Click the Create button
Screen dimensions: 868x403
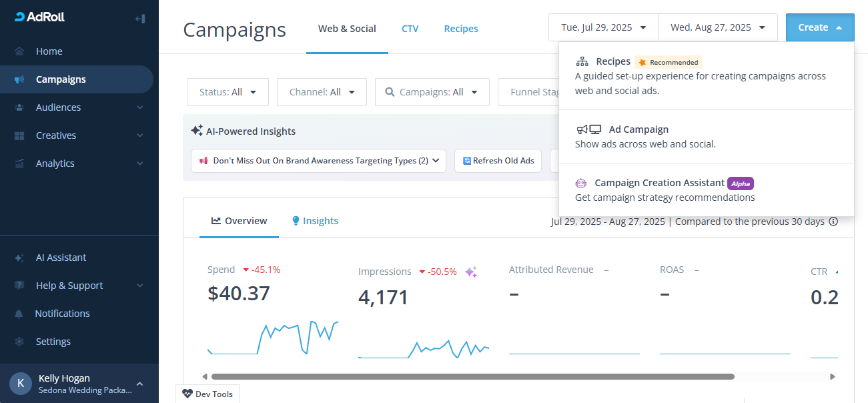pyautogui.click(x=820, y=27)
